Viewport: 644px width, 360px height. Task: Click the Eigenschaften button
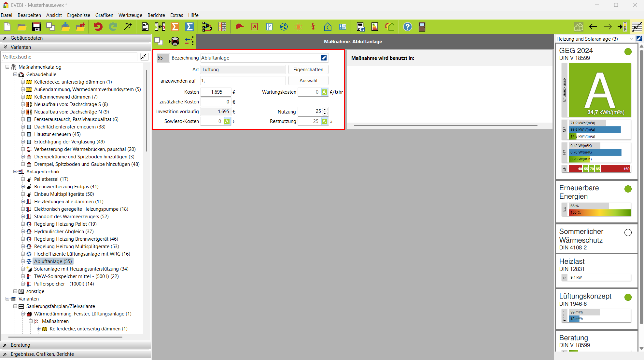308,70
